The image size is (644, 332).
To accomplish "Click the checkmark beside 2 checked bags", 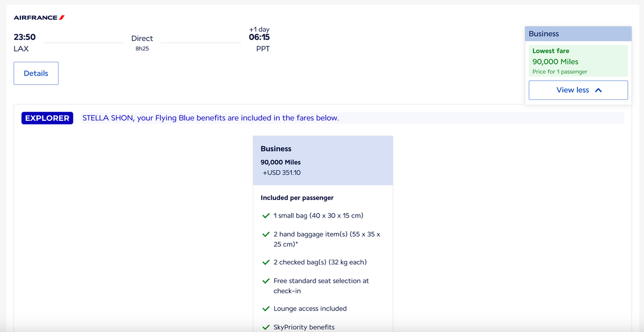I will [266, 263].
